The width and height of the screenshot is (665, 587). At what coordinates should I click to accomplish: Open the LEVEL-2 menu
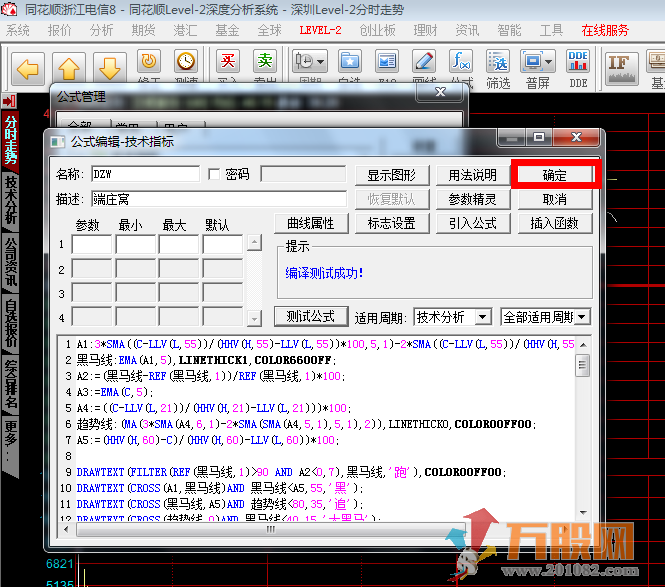pyautogui.click(x=320, y=30)
